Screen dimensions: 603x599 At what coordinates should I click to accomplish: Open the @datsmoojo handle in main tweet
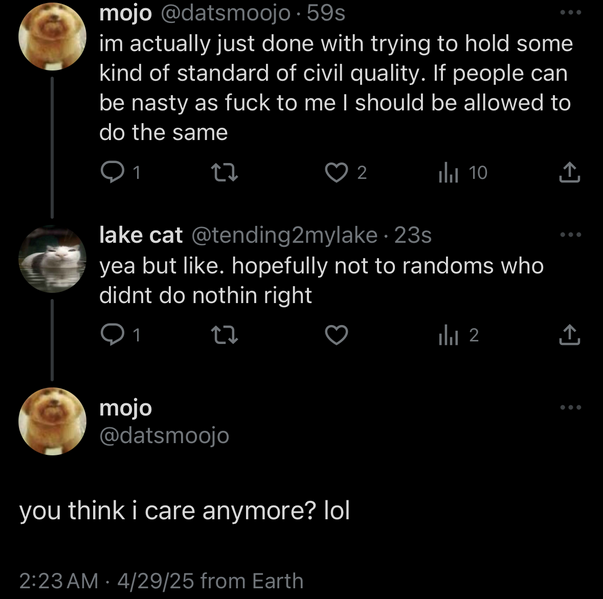tap(164, 436)
